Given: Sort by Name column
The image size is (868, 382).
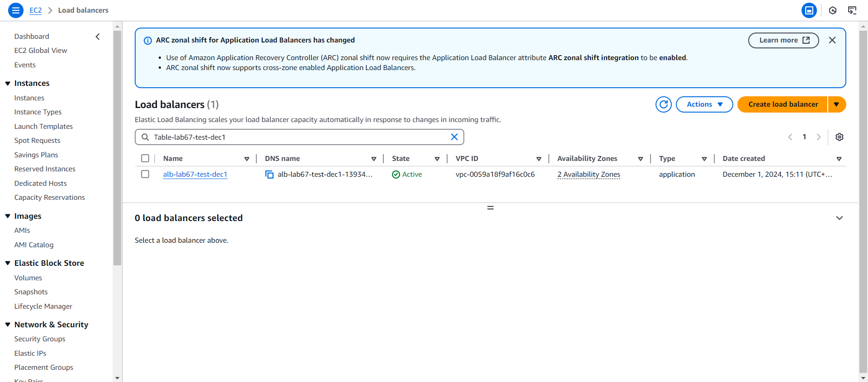Looking at the screenshot, I should point(247,159).
